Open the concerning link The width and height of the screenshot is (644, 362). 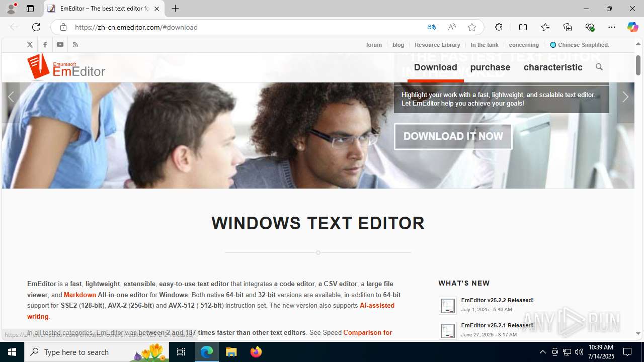pyautogui.click(x=524, y=45)
